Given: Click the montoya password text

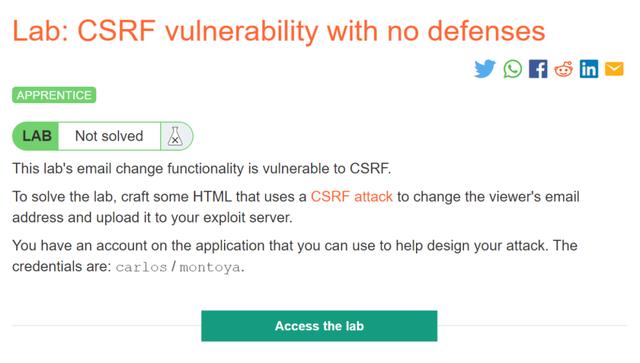Looking at the screenshot, I should (210, 267).
